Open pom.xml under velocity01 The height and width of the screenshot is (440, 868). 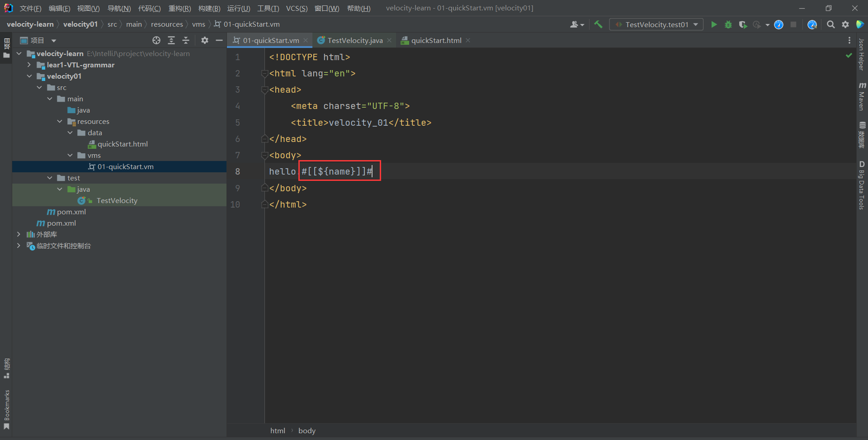coord(71,212)
